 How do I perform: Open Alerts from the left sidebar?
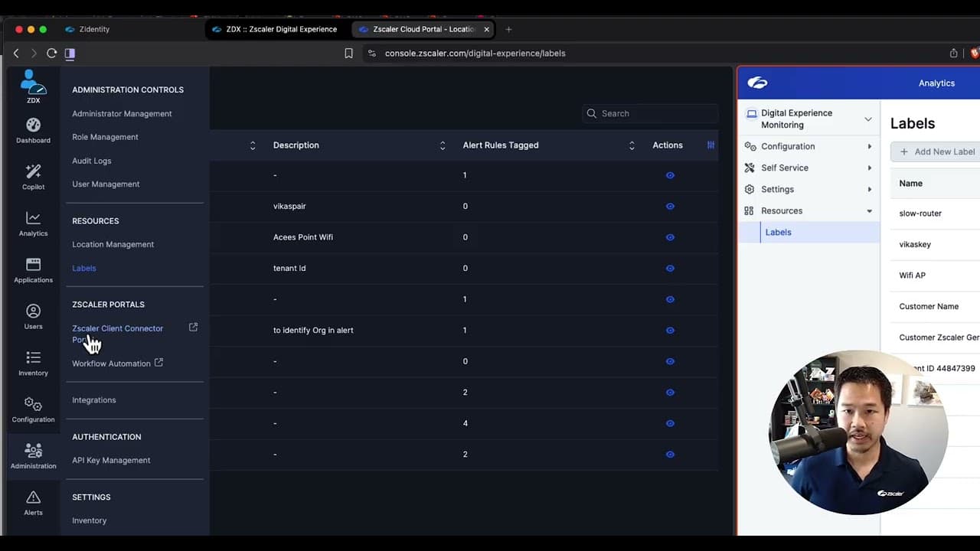pyautogui.click(x=33, y=502)
